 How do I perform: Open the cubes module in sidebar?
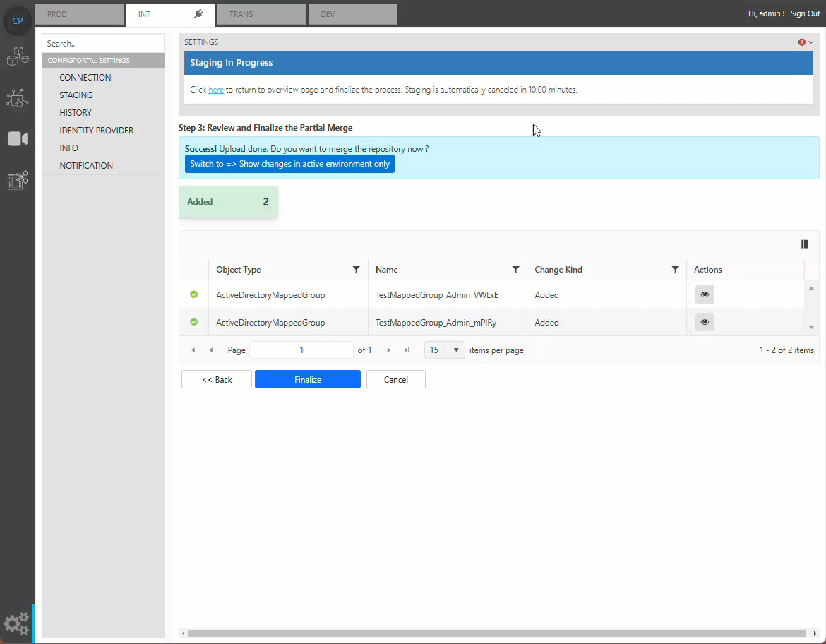tap(17, 56)
